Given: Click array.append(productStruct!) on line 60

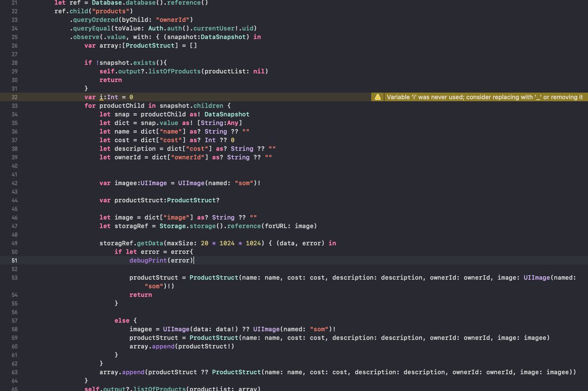Looking at the screenshot, I should click(x=182, y=346).
